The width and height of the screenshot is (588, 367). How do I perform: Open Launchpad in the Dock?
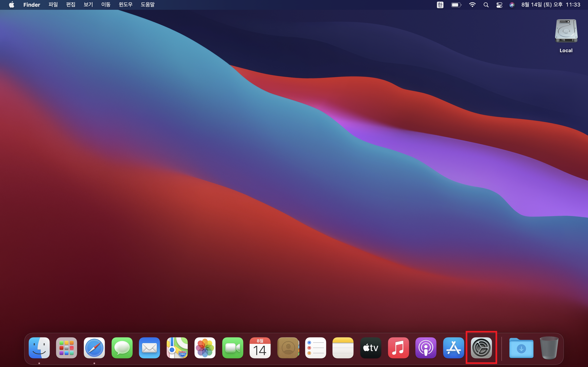click(67, 348)
